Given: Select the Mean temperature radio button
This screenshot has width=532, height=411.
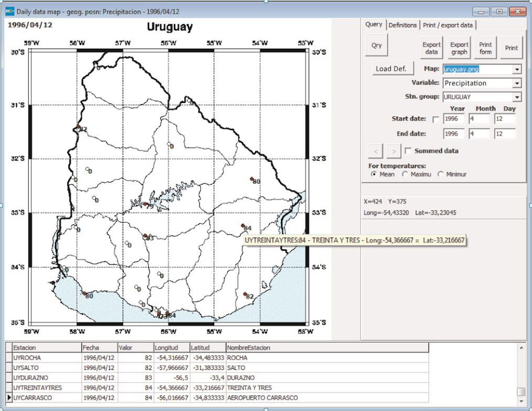Looking at the screenshot, I should tap(374, 174).
